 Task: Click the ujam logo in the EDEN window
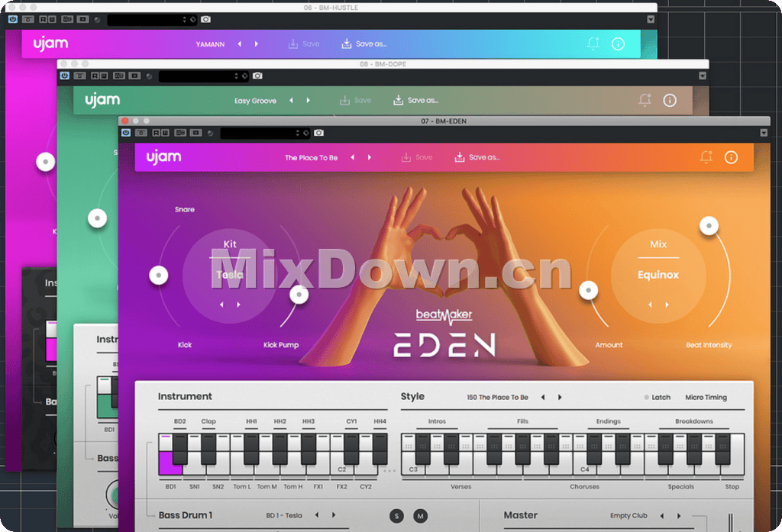coord(163,157)
